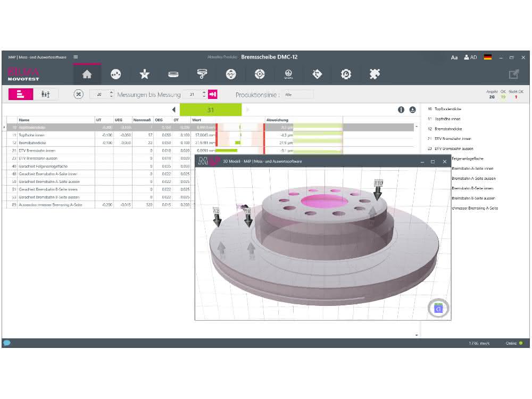
Task: Open the chart-in-circle toolbar icon
Action: point(115,74)
